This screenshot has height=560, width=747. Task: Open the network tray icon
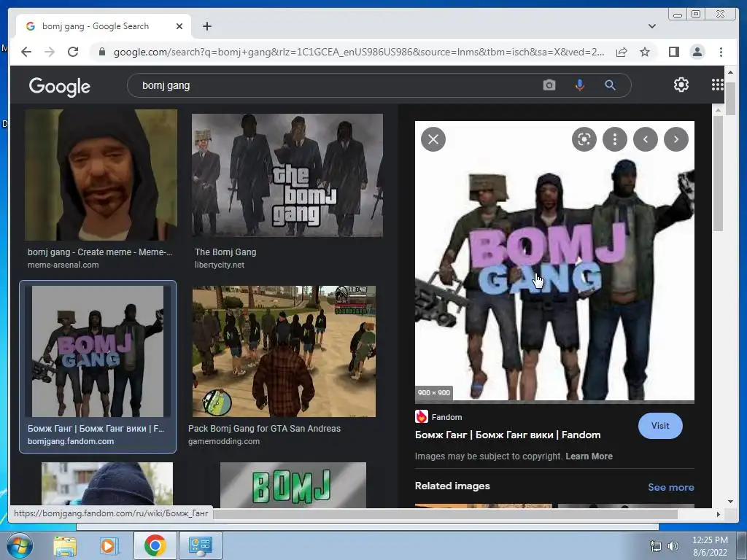[x=656, y=546]
